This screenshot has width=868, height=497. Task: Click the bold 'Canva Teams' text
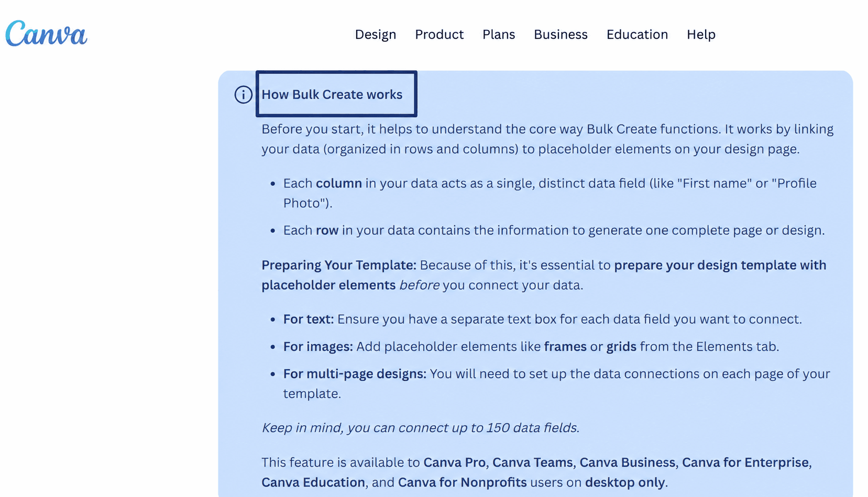pyautogui.click(x=533, y=462)
